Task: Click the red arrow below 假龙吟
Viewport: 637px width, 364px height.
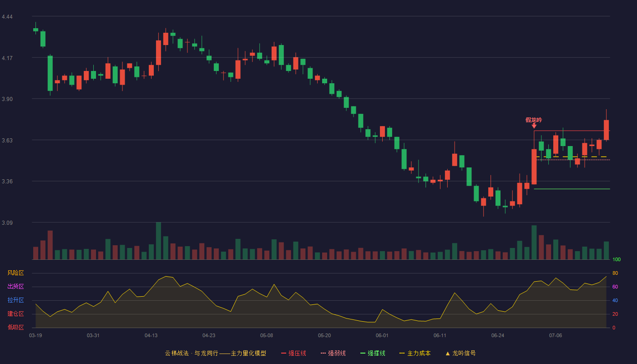Action: coord(534,126)
